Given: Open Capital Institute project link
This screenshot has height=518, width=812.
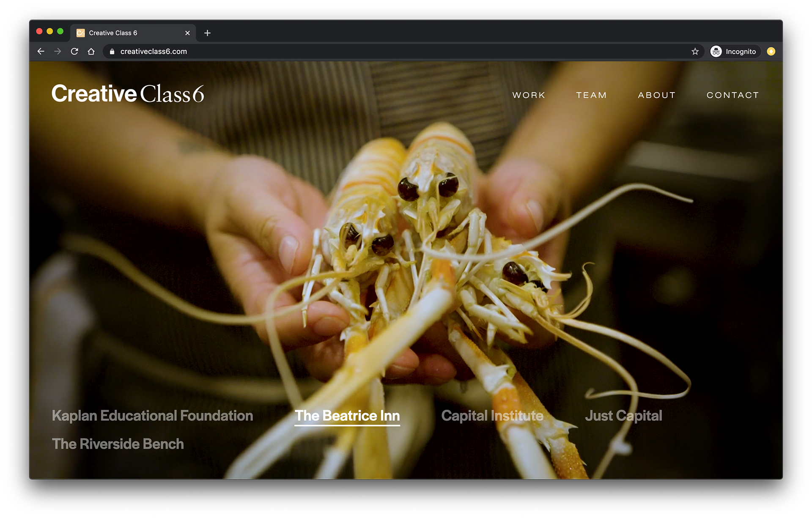Looking at the screenshot, I should tap(492, 416).
